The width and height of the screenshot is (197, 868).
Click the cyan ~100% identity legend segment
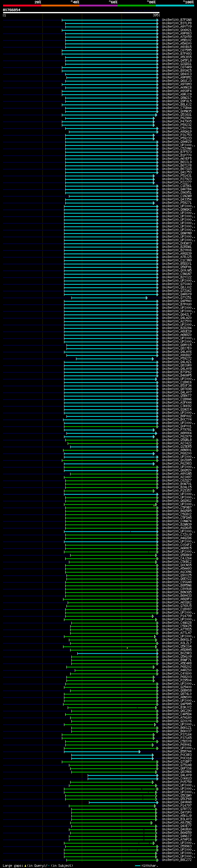[175, 6]
